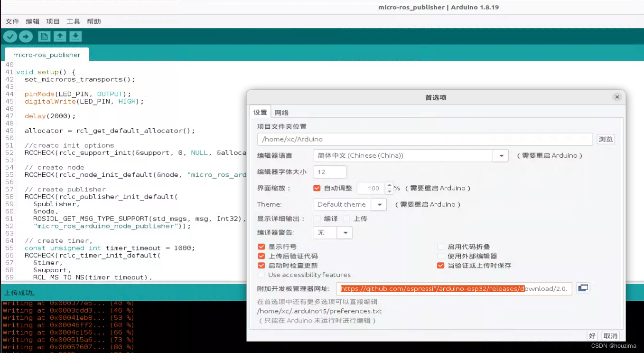Open the 工具 menu

[73, 21]
